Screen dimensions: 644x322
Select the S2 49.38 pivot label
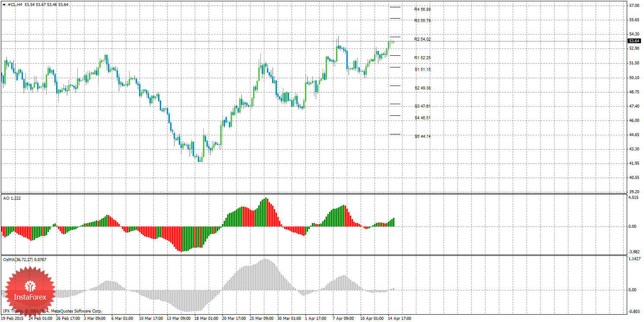422,88
